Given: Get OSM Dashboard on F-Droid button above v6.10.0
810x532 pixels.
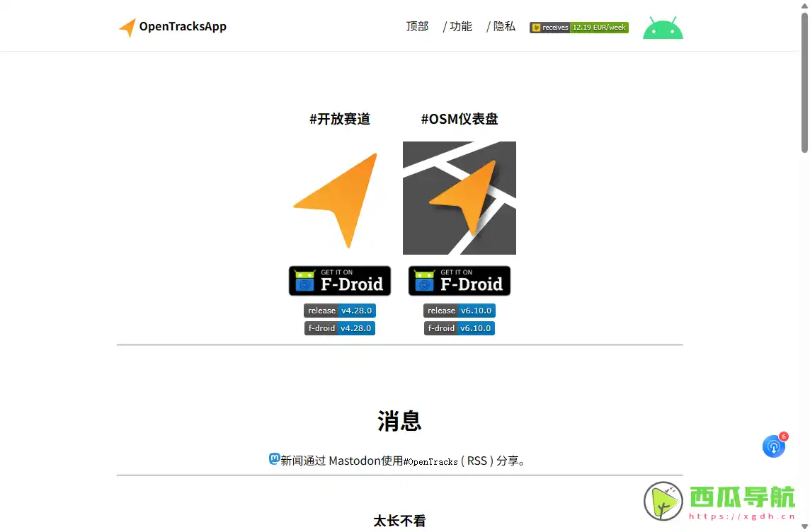Looking at the screenshot, I should [x=460, y=281].
